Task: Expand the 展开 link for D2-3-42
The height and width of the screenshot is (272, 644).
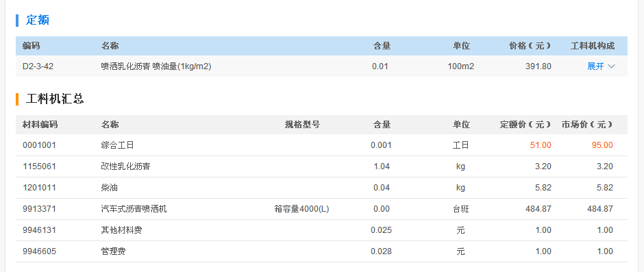Action: coord(595,66)
